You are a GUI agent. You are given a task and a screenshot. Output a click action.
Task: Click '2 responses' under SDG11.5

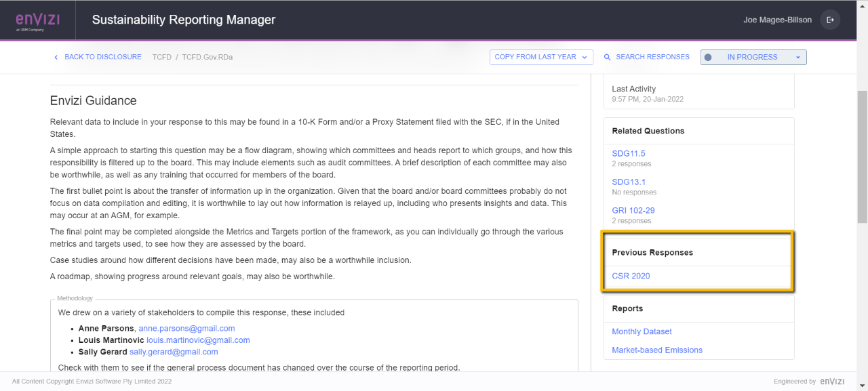coord(631,164)
